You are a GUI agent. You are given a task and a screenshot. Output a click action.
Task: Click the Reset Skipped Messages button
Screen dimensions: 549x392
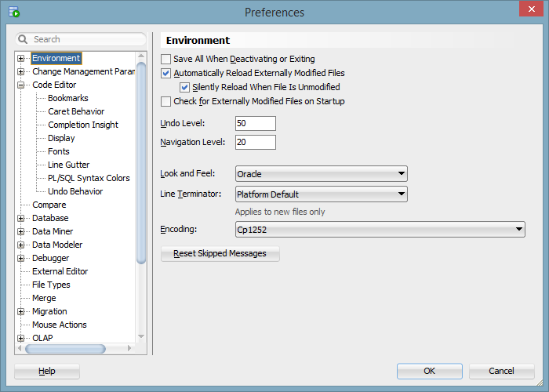point(220,254)
